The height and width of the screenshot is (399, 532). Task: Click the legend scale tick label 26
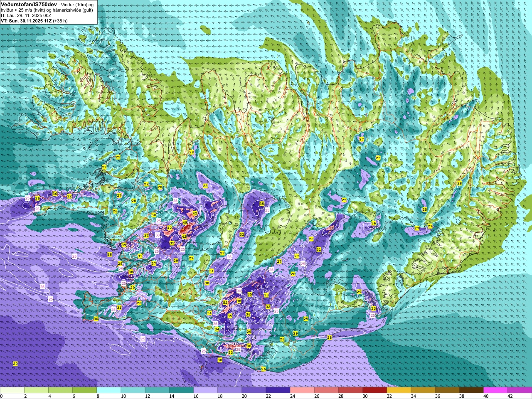(x=317, y=396)
